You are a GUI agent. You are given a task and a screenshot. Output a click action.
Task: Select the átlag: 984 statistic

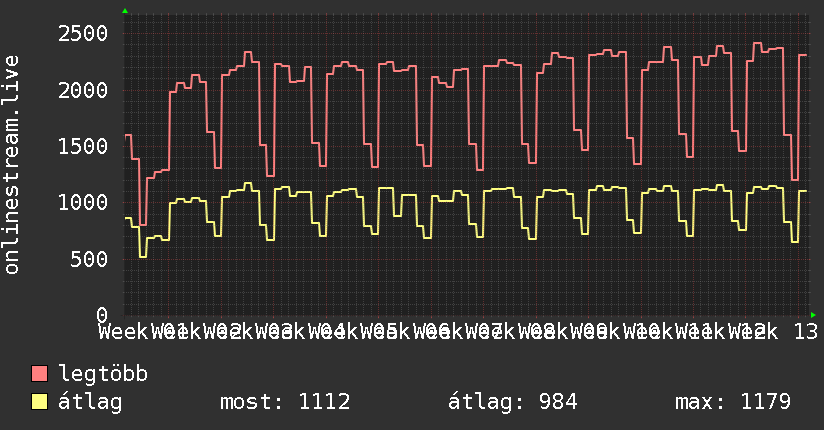point(512,402)
